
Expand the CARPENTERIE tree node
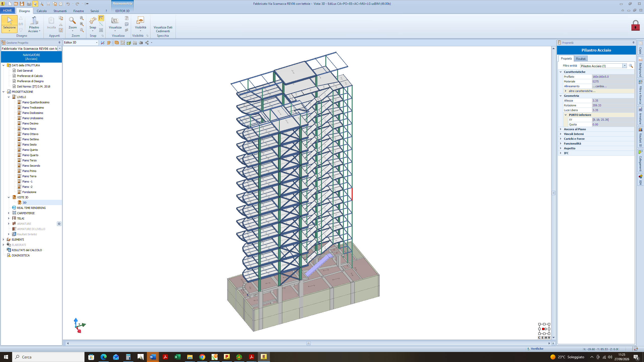(x=9, y=213)
